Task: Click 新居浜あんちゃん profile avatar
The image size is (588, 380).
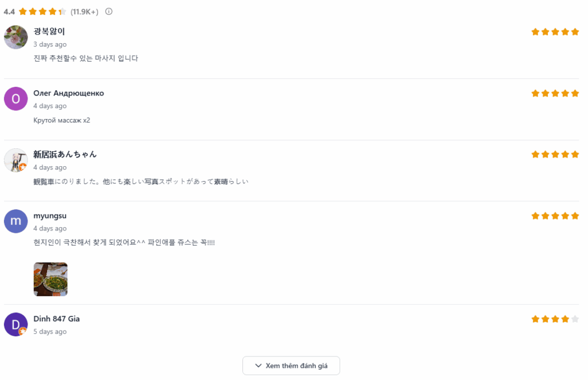Action: pyautogui.click(x=16, y=160)
